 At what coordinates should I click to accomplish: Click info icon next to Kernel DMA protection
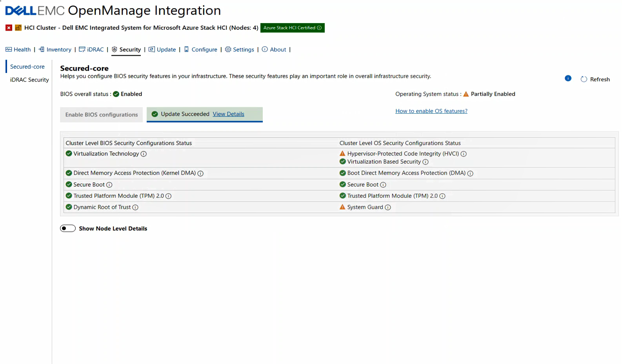click(200, 173)
